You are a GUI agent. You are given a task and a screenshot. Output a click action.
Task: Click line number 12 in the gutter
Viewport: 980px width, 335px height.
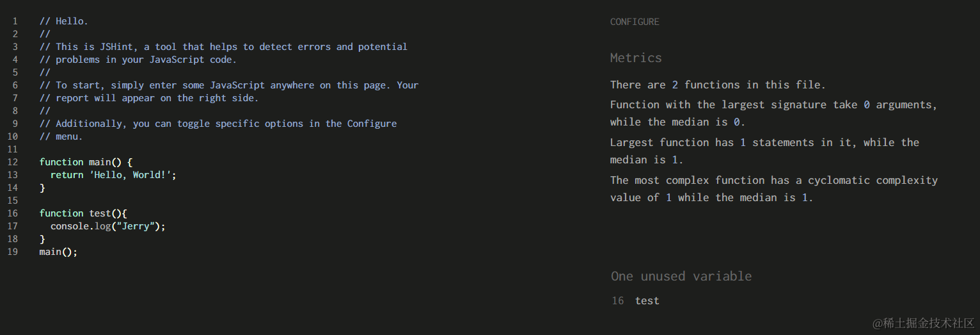[x=13, y=162]
